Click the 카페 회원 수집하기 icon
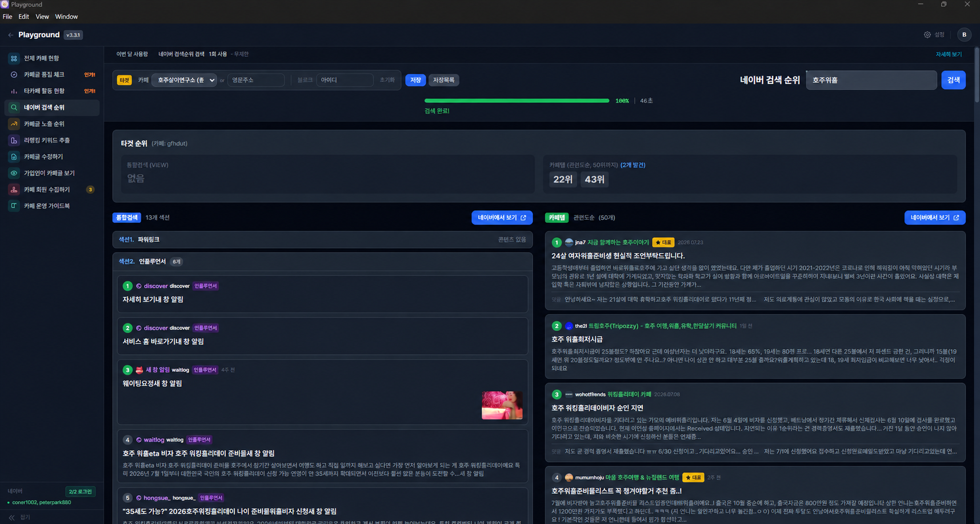Viewport: 980px width, 524px height. (14, 189)
